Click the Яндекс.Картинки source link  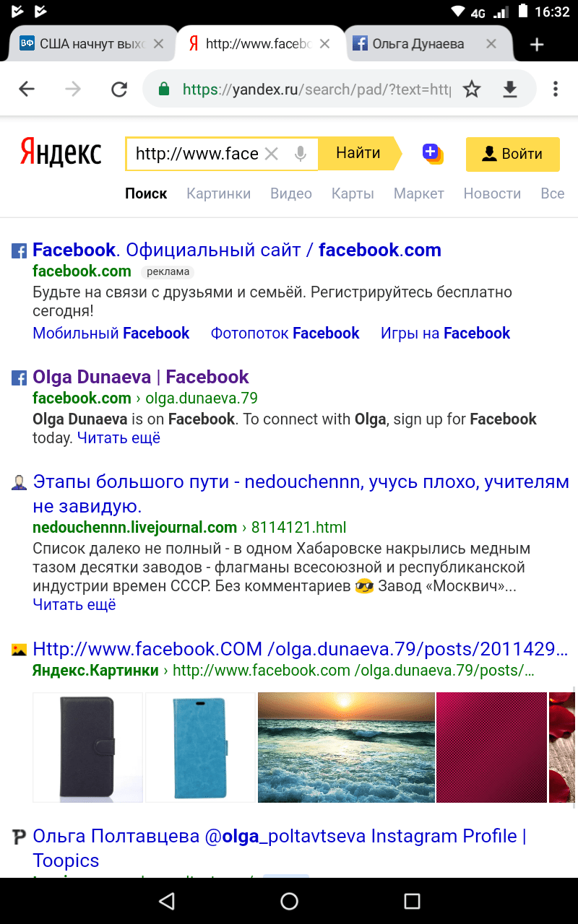(x=95, y=670)
